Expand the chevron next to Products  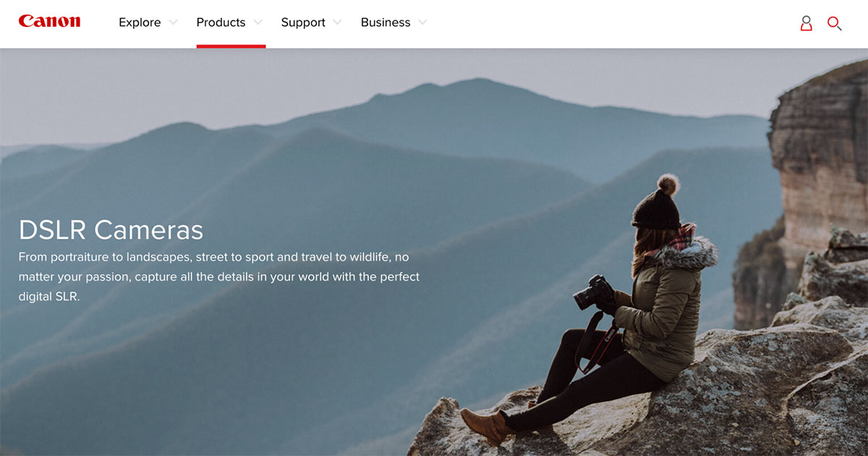(x=258, y=22)
